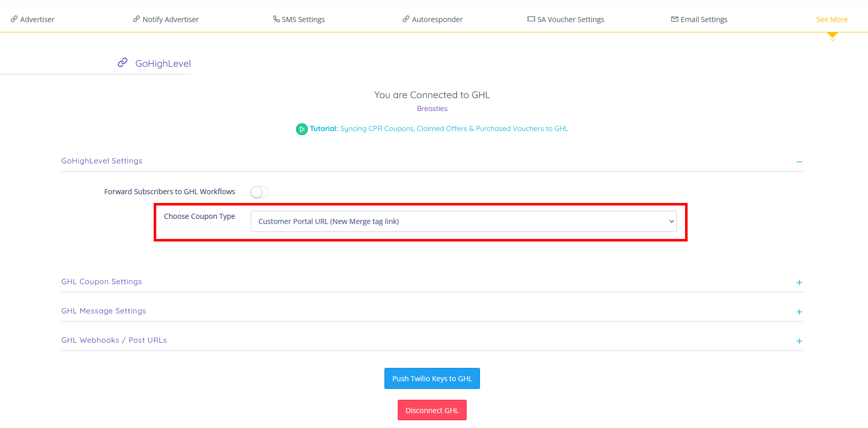Expand the GHL Webhooks / Post URLs section
The width and height of the screenshot is (868, 428).
point(799,341)
